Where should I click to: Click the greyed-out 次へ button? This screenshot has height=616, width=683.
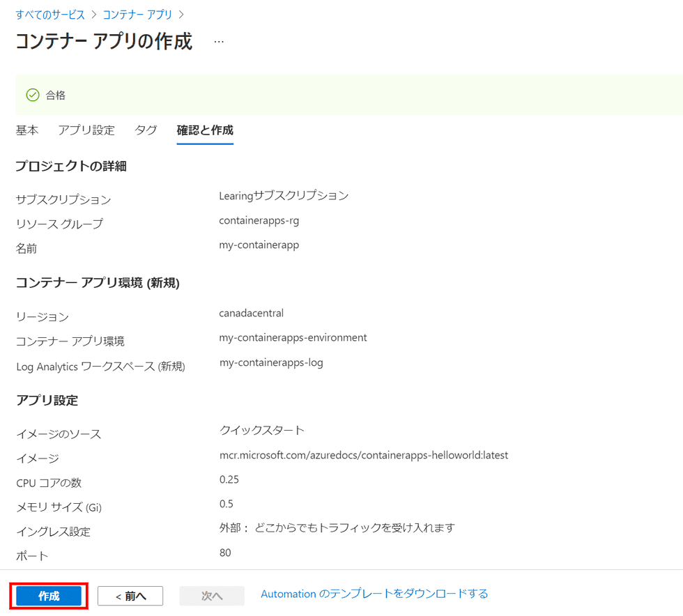click(x=212, y=596)
